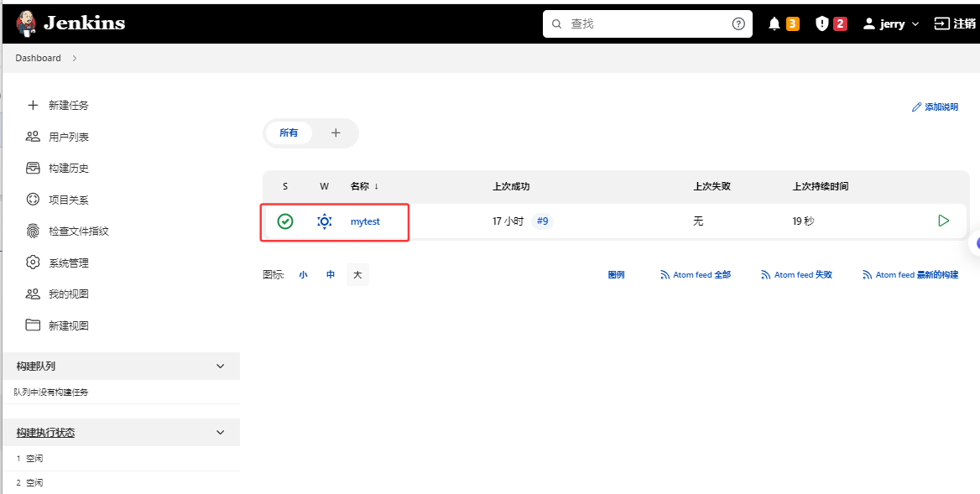Click mytest sunny weather health icon
This screenshot has width=980, height=494.
tap(324, 221)
